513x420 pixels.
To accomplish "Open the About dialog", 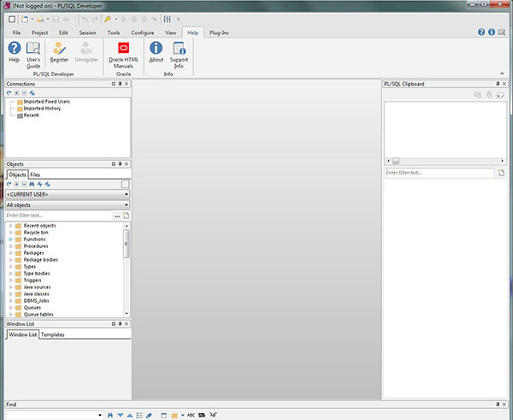I will click(x=156, y=51).
